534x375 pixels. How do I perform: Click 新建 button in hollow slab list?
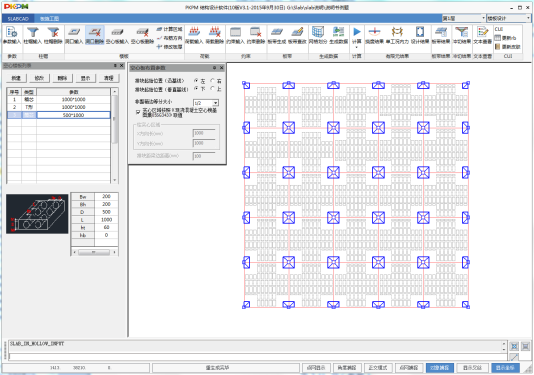[x=16, y=78]
